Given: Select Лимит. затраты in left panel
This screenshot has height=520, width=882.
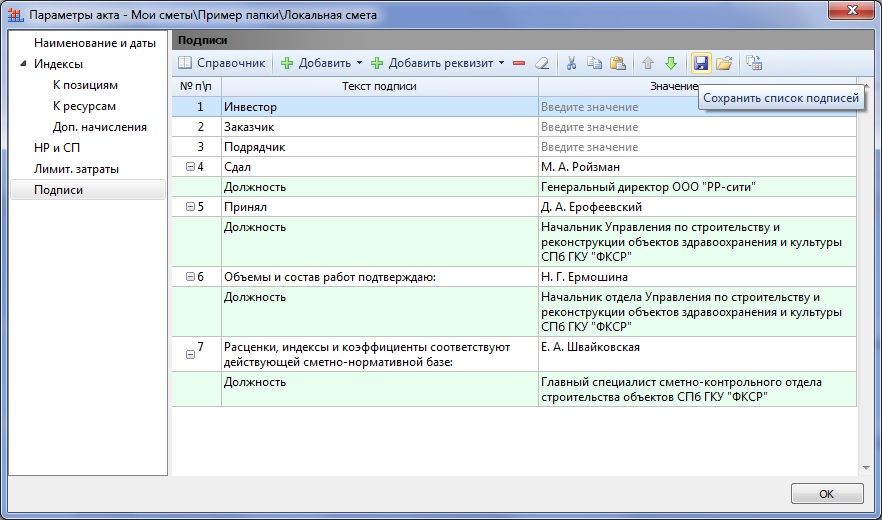Looking at the screenshot, I should (76, 169).
